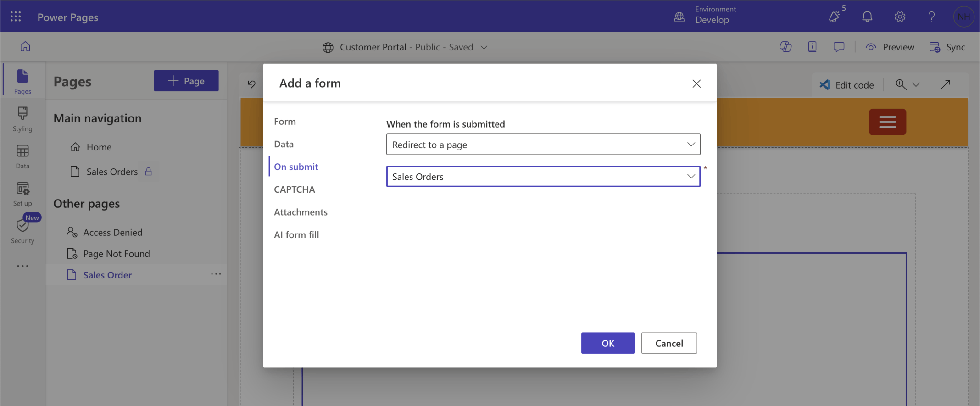980x406 pixels.
Task: Open the Styling workspace
Action: (x=22, y=119)
